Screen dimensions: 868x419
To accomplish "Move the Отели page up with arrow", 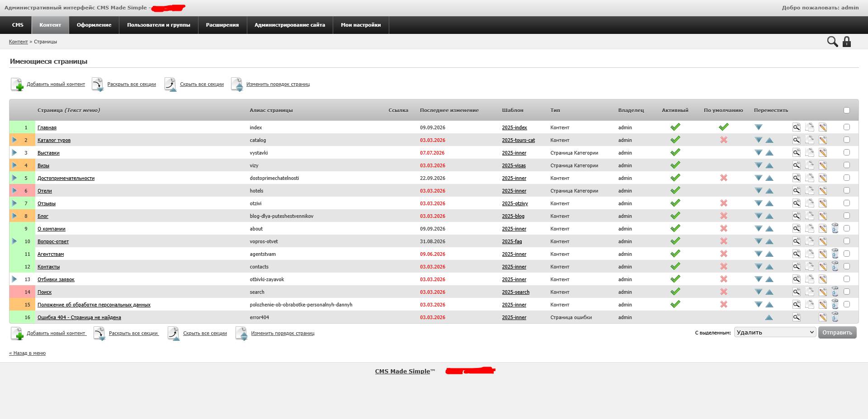I will pyautogui.click(x=769, y=191).
